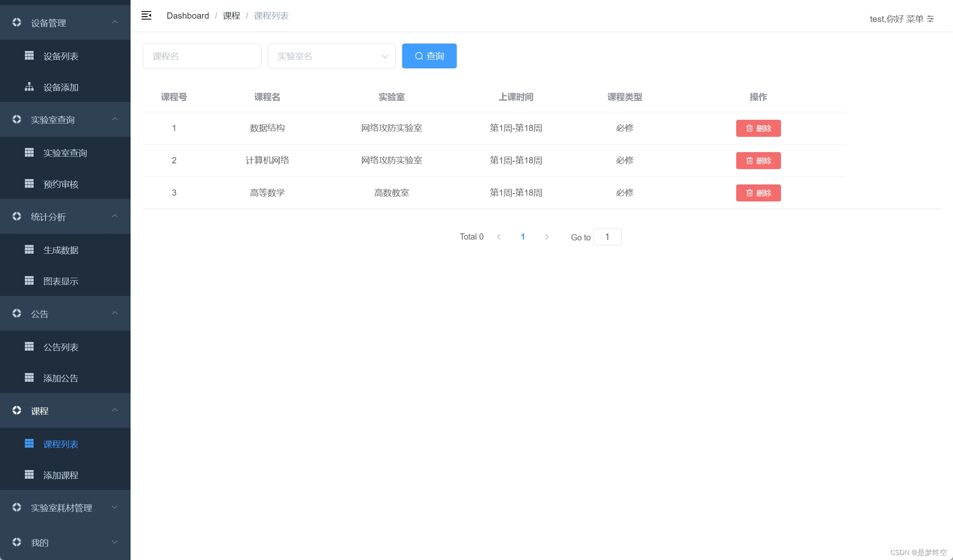This screenshot has height=560, width=953.
Task: Collapse the sidebar with hamburger icon
Action: click(x=146, y=16)
